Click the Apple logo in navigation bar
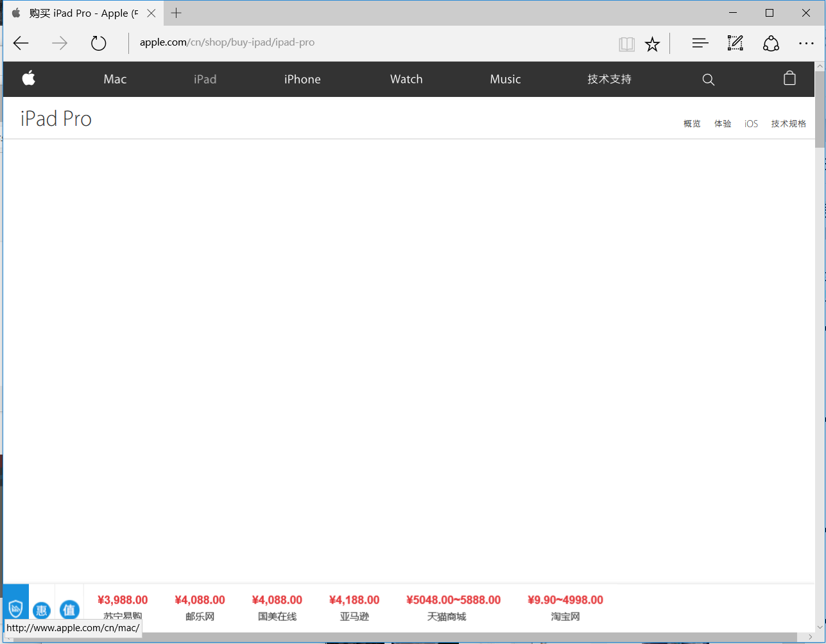 (x=29, y=78)
